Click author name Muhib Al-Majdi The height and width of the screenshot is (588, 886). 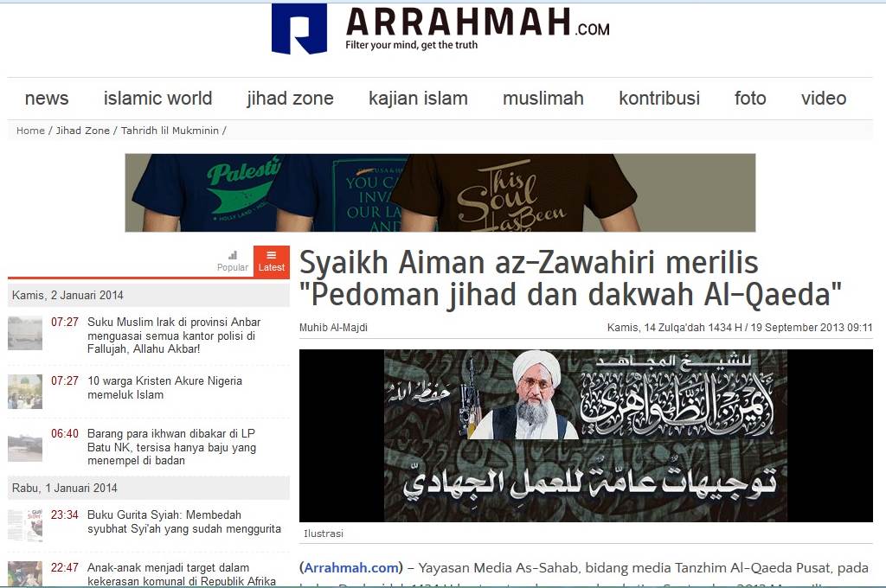pos(333,328)
